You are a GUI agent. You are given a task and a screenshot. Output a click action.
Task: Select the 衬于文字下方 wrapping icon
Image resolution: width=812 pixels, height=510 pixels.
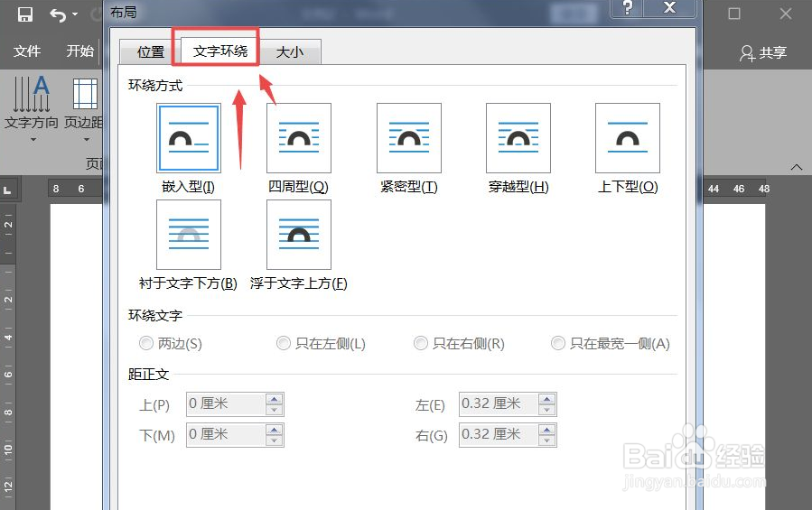[x=189, y=235]
